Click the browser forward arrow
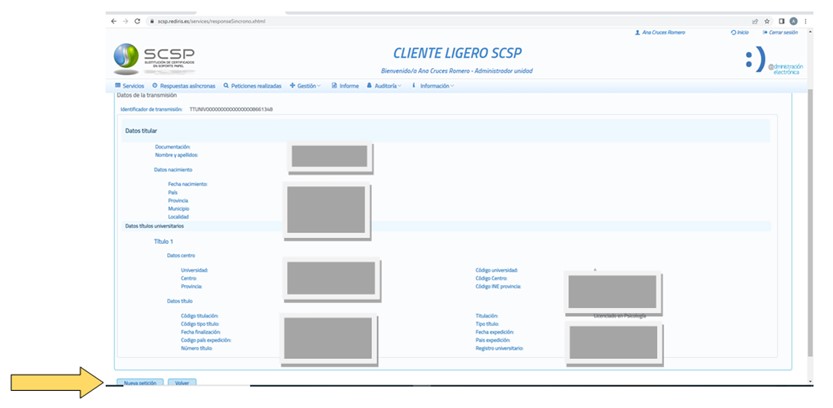The width and height of the screenshot is (833, 408). [x=124, y=21]
